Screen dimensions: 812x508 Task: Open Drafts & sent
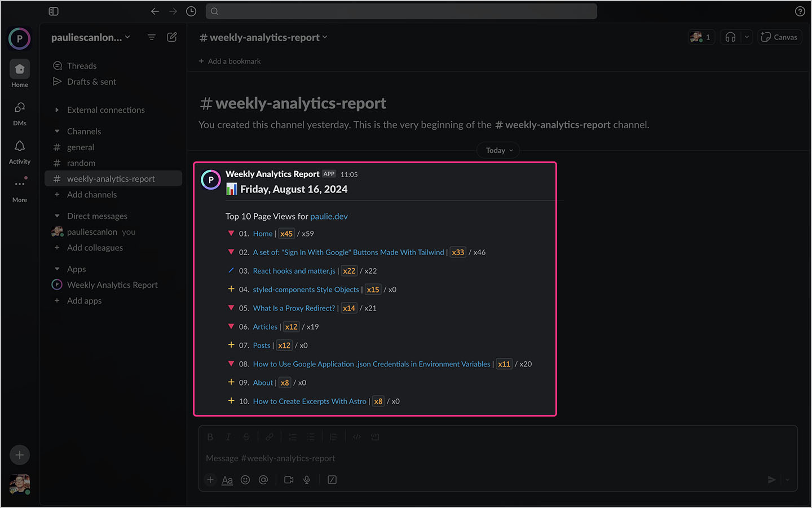(91, 81)
